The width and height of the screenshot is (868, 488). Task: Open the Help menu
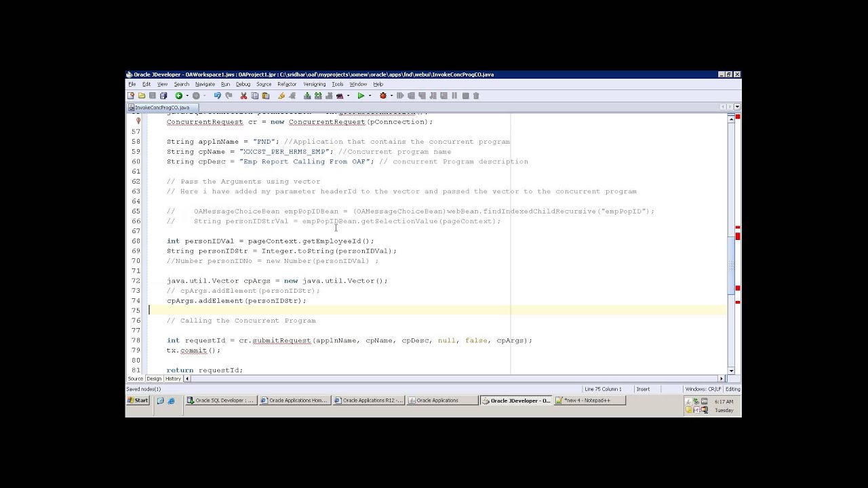378,84
